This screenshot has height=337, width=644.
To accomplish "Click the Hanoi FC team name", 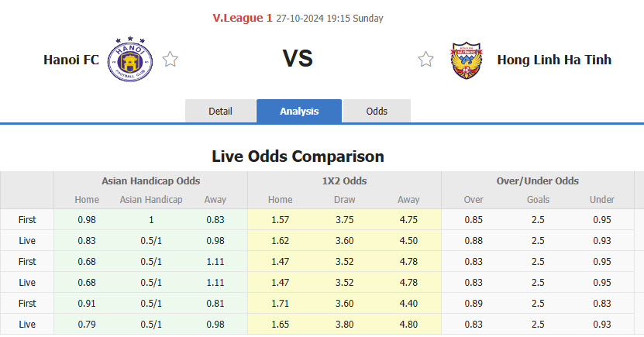I will coord(71,60).
